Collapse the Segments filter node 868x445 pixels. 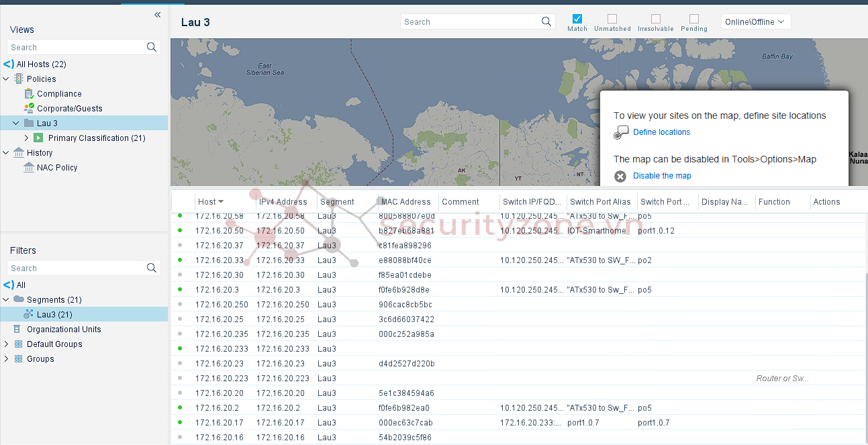coord(6,300)
